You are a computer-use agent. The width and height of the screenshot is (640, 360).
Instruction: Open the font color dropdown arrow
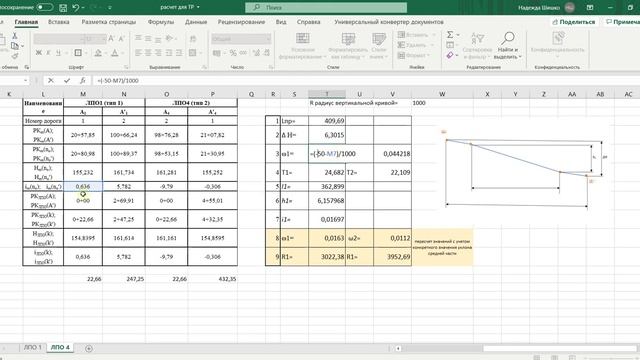pyautogui.click(x=123, y=53)
